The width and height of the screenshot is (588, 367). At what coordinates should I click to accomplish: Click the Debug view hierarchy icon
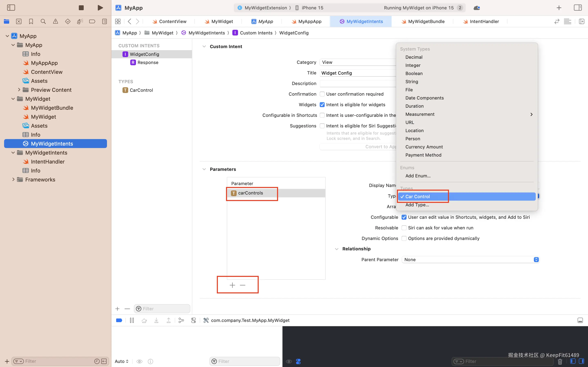tap(181, 320)
